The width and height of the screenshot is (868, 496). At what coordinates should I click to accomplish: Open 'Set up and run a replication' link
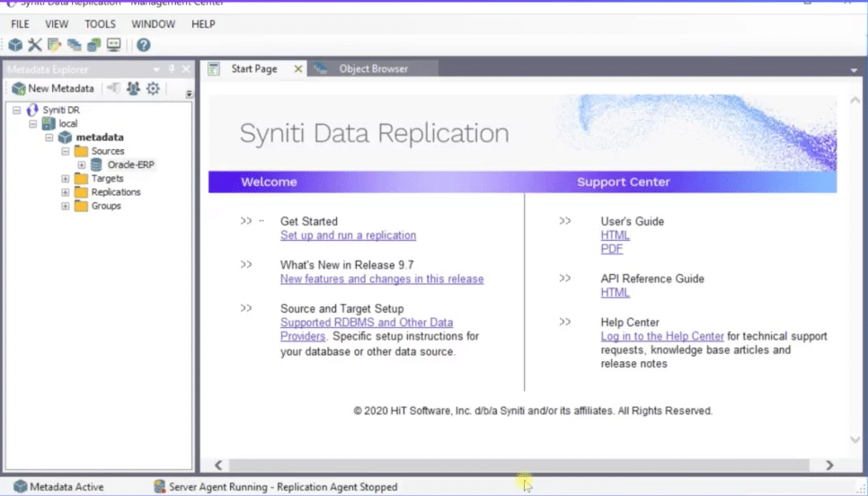point(349,235)
